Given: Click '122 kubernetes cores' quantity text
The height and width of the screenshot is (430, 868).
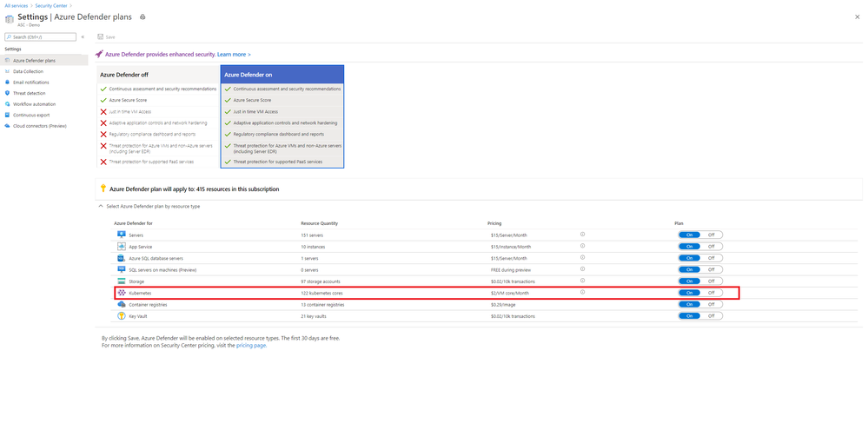Looking at the screenshot, I should tap(321, 293).
